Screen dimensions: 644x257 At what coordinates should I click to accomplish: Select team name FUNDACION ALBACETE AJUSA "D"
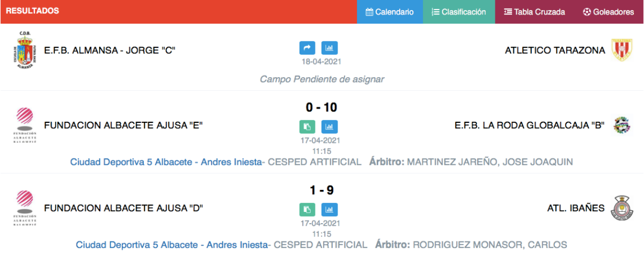[123, 208]
